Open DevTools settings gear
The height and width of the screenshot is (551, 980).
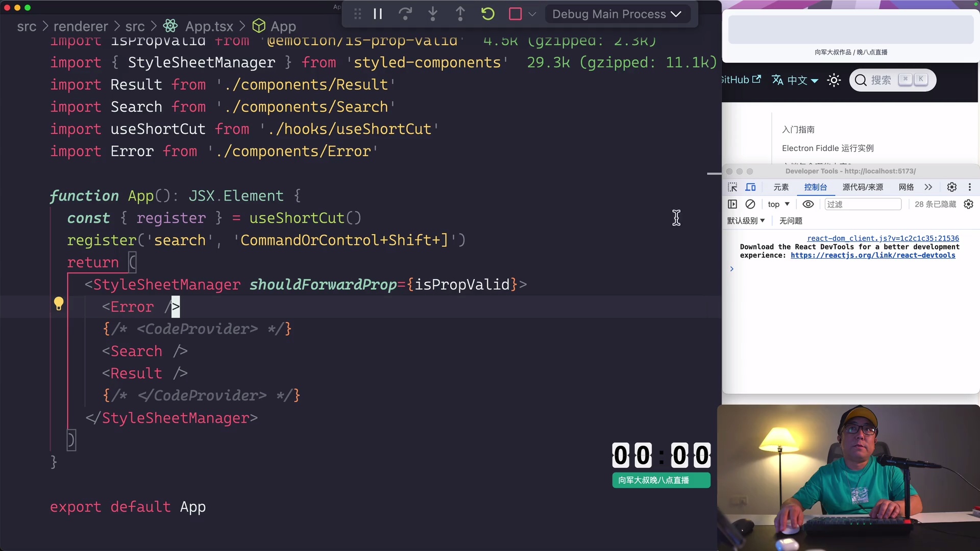pyautogui.click(x=952, y=187)
